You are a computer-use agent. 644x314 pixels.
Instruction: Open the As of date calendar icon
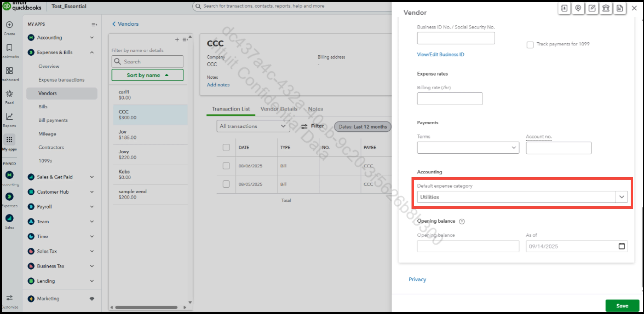click(621, 246)
